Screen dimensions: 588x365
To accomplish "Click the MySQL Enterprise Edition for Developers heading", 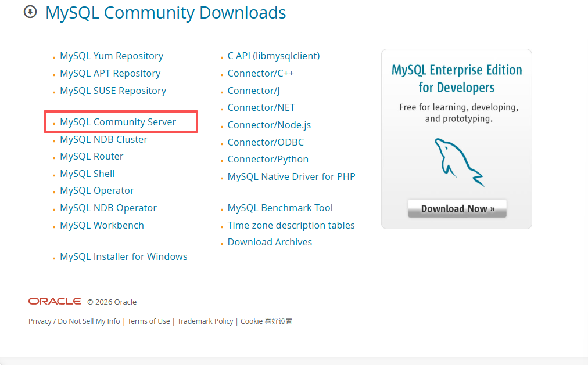I will (457, 78).
